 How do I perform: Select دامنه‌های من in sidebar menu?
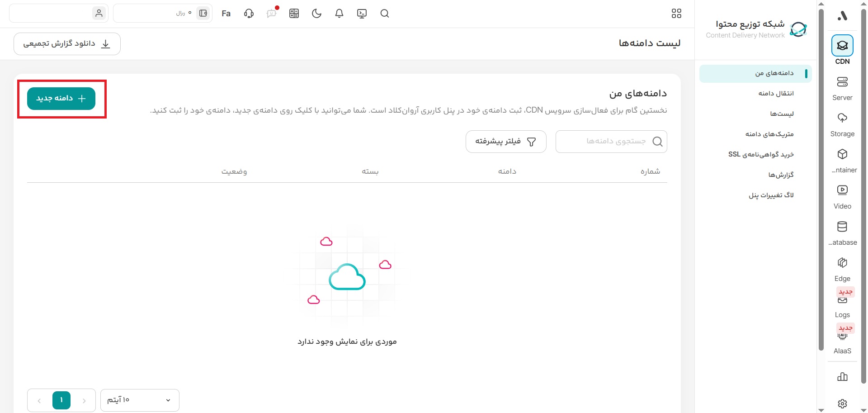click(x=755, y=73)
